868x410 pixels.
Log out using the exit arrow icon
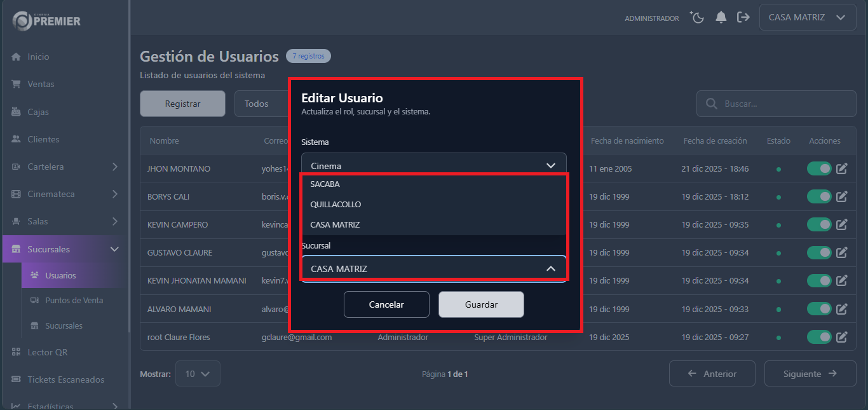pyautogui.click(x=743, y=17)
